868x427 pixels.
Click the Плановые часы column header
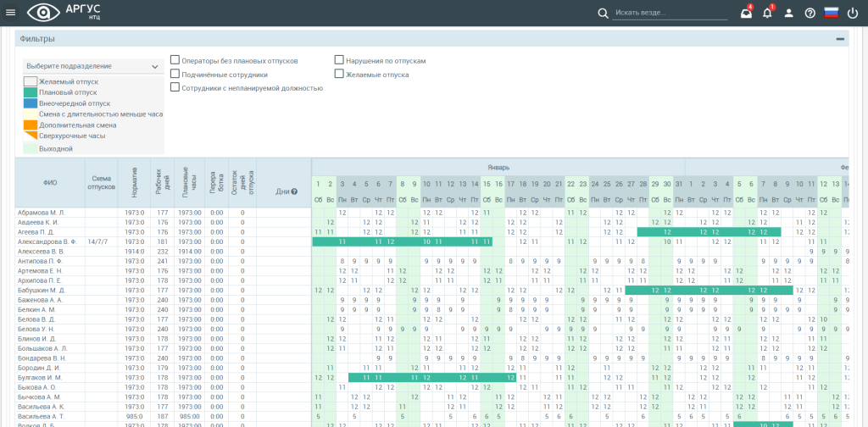point(189,182)
